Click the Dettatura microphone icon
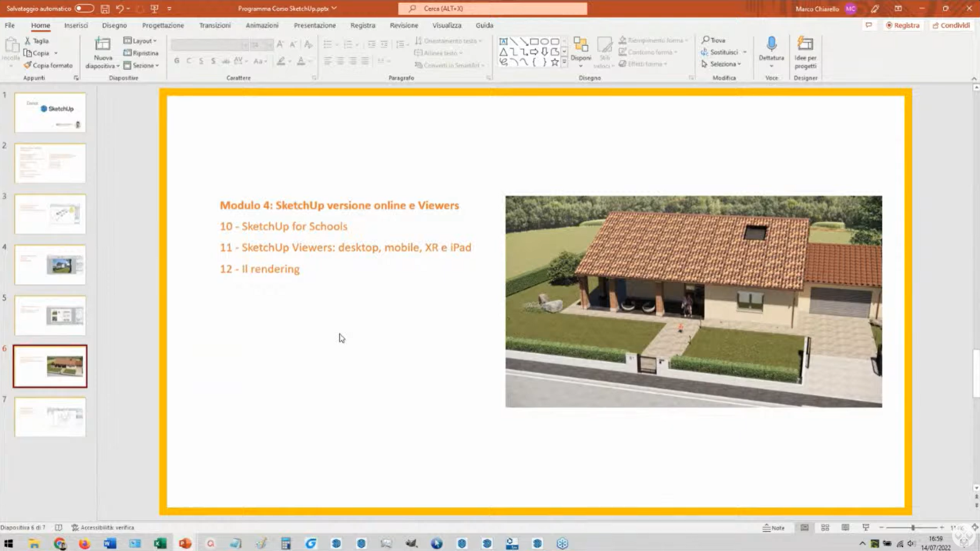980x551 pixels. (x=771, y=44)
